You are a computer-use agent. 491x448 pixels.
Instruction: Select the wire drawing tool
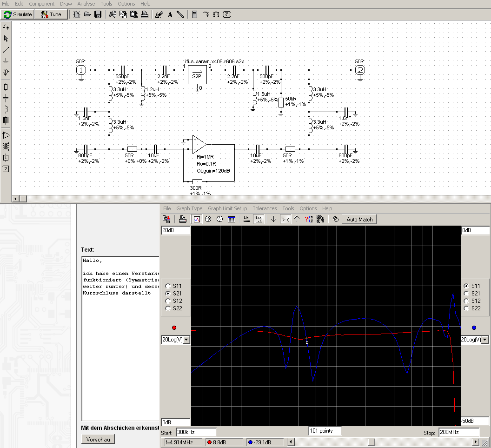pos(6,49)
